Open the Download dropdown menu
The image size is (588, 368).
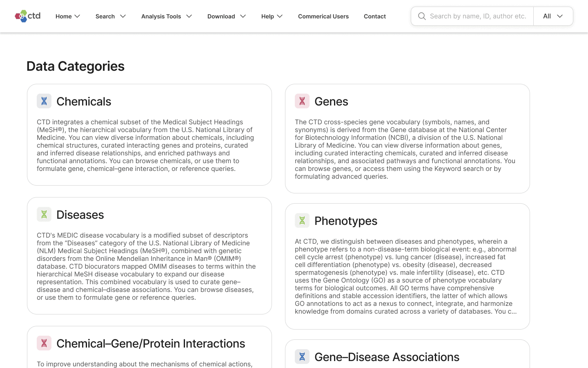click(x=227, y=16)
